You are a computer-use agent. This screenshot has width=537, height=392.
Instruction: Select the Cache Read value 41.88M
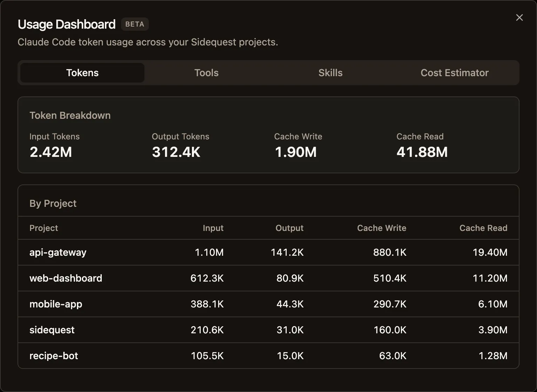(422, 152)
